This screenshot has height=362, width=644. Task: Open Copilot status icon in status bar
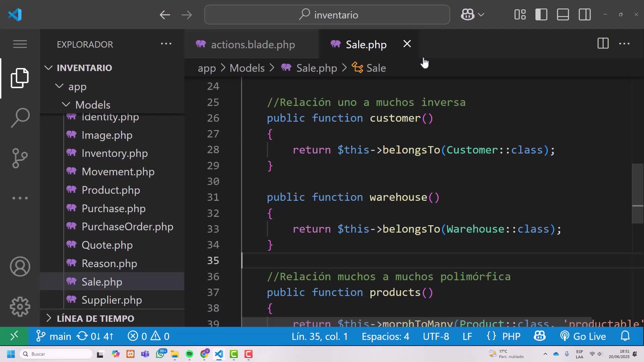[x=540, y=336]
